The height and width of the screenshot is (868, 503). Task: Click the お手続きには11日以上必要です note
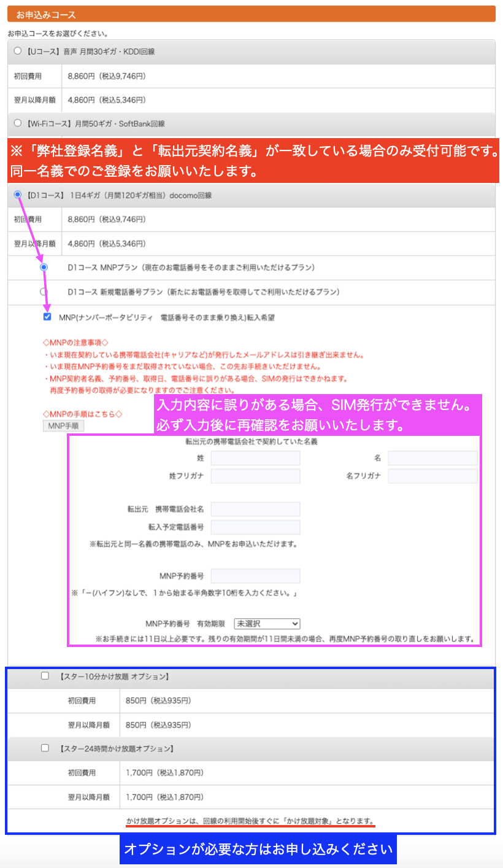(x=285, y=638)
